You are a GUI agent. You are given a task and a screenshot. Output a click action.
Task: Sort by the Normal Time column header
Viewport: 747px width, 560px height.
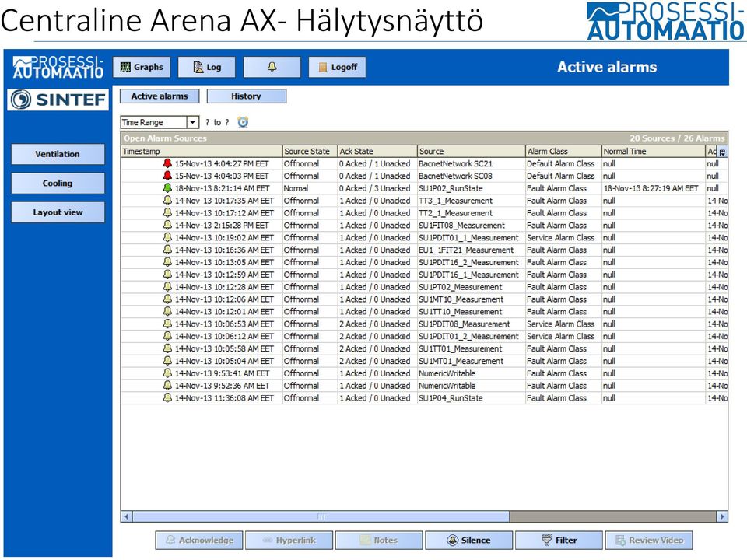click(x=654, y=152)
